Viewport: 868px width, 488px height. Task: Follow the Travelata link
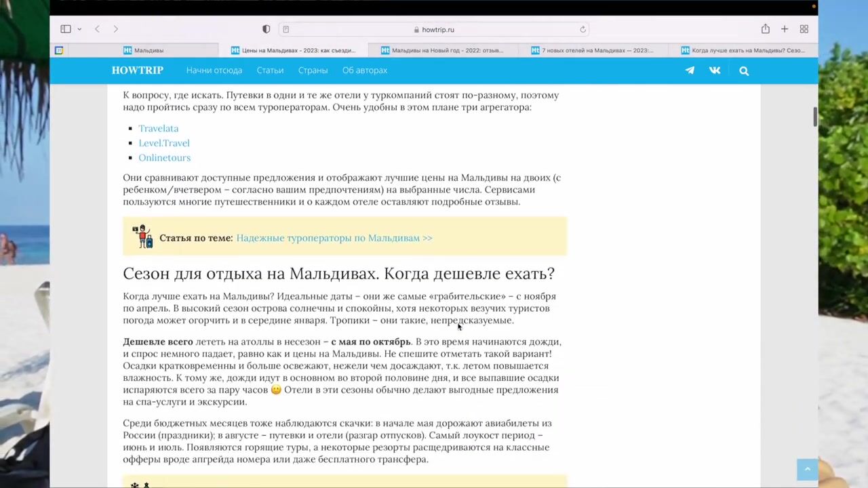click(158, 128)
